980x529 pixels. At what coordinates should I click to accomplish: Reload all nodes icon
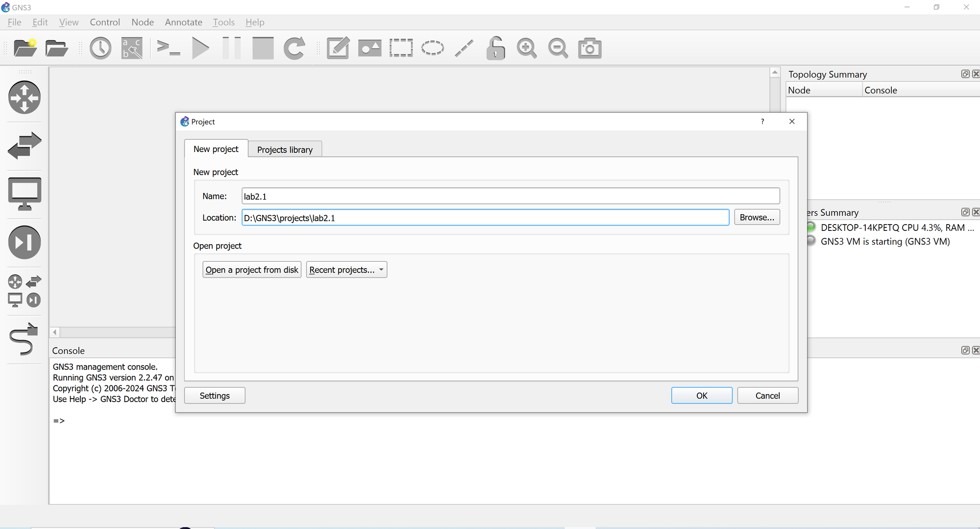point(294,48)
